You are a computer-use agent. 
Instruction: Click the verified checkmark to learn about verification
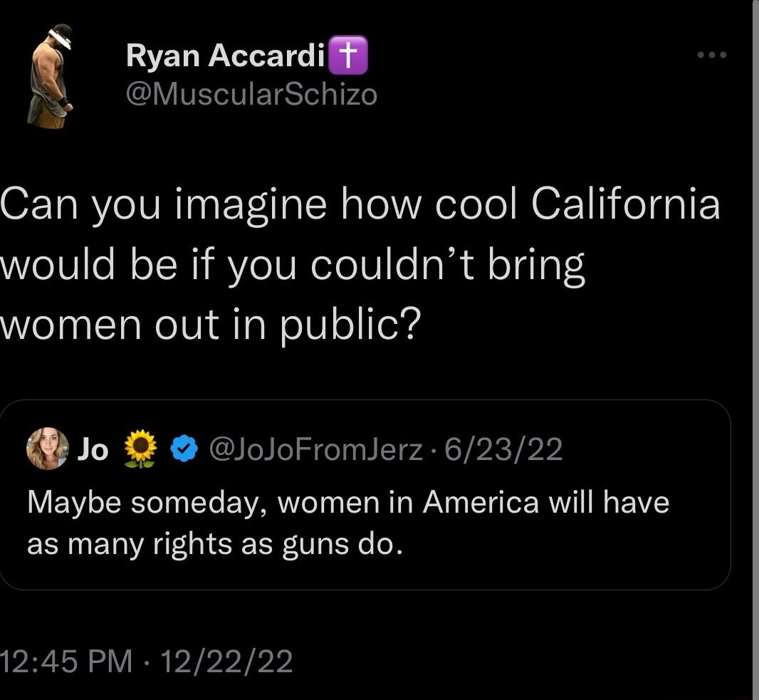184,449
